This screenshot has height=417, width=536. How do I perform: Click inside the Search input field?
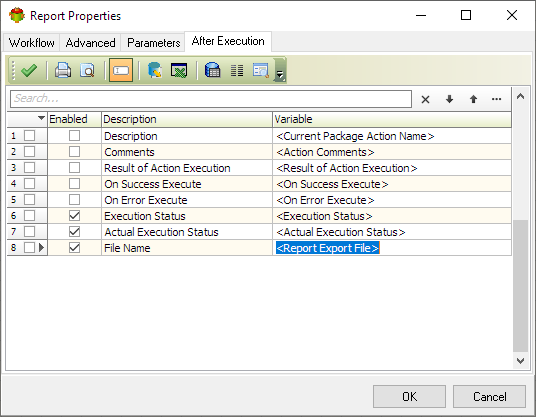click(x=211, y=99)
